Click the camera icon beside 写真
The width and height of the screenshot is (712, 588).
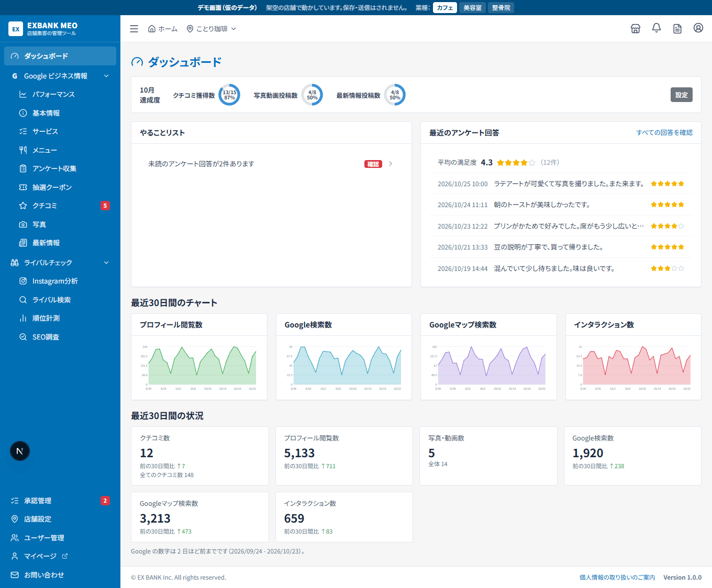coord(23,224)
